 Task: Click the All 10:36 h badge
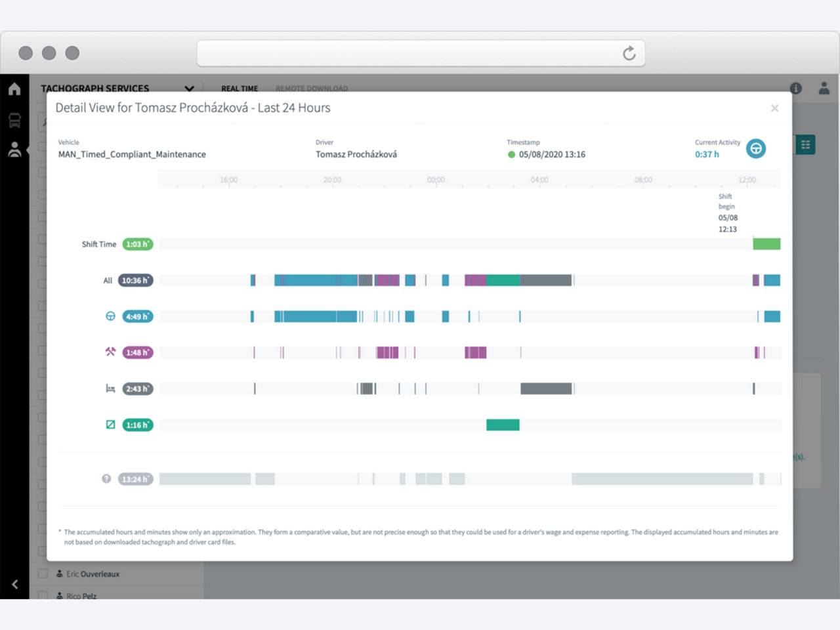[x=136, y=280]
